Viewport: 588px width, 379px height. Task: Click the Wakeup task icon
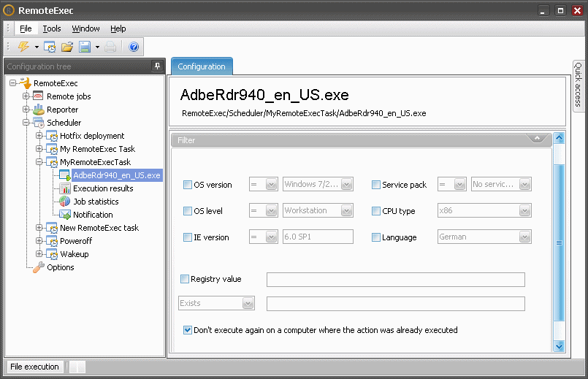point(52,254)
